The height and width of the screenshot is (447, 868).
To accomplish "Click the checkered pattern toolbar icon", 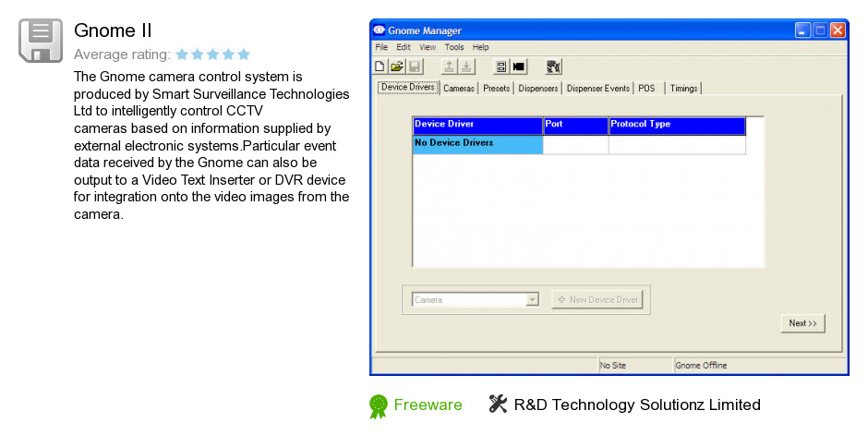I will pyautogui.click(x=553, y=66).
